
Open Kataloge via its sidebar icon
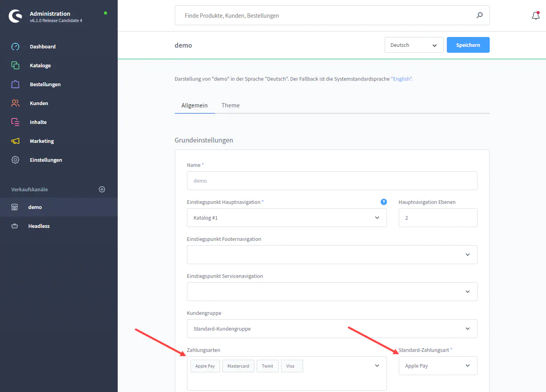15,65
